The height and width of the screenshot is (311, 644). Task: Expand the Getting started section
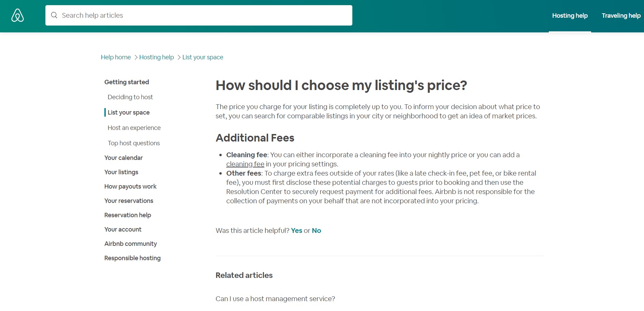click(x=127, y=82)
